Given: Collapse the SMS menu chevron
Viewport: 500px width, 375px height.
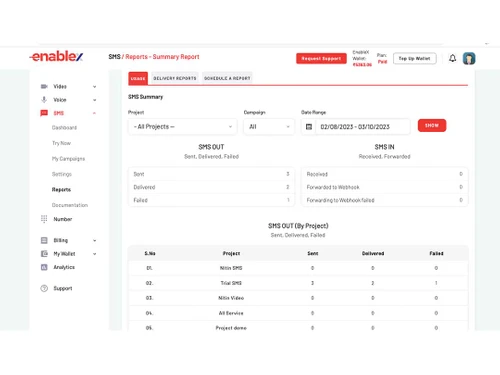Looking at the screenshot, I should click(x=95, y=113).
